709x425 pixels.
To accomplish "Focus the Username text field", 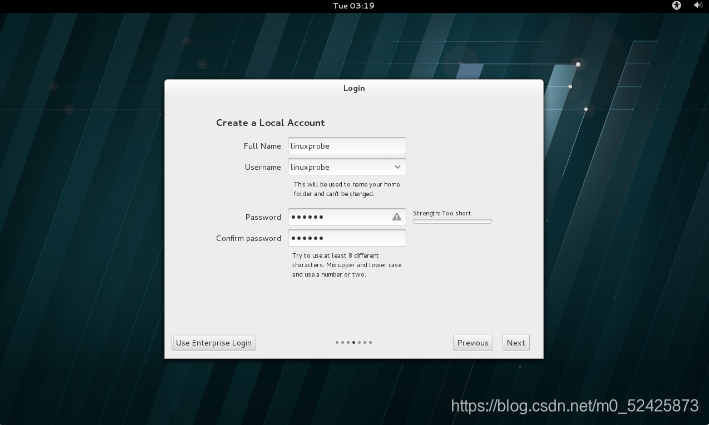I will [339, 167].
